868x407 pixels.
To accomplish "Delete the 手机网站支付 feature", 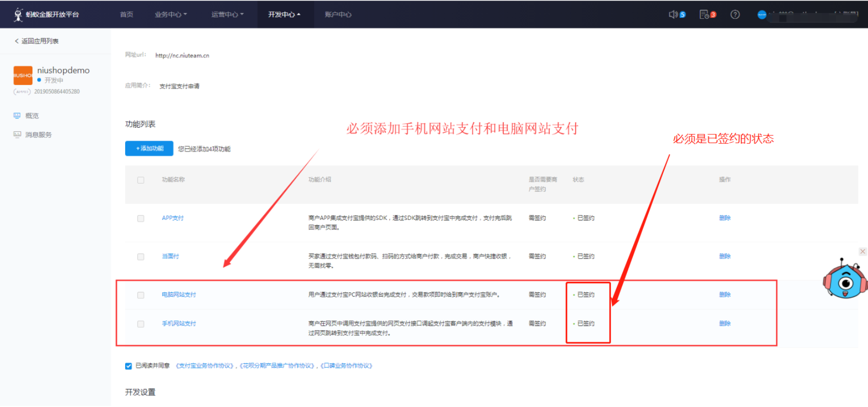I will (725, 323).
